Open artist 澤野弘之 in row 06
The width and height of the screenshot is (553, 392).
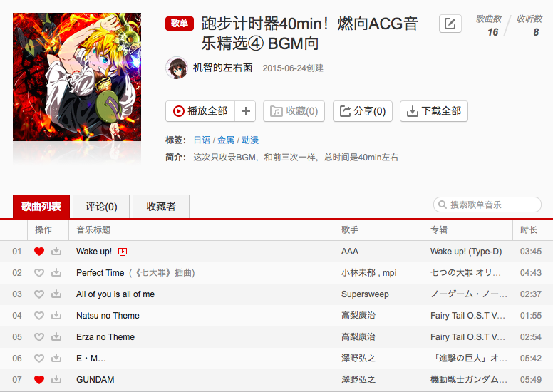click(358, 358)
